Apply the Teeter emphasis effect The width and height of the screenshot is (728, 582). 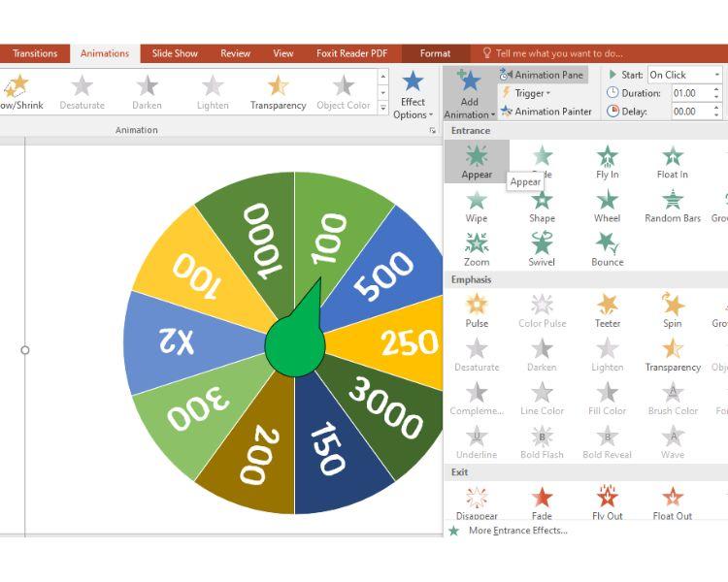pos(608,311)
